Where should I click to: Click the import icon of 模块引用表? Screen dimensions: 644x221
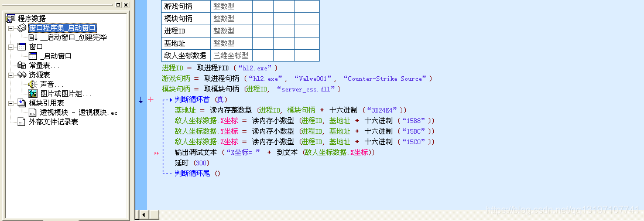pyautogui.click(x=22, y=103)
